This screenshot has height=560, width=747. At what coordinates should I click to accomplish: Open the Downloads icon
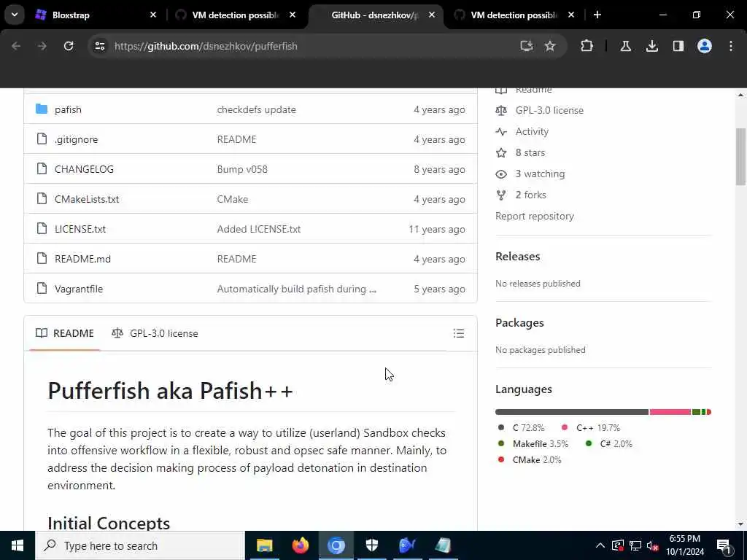tap(652, 46)
